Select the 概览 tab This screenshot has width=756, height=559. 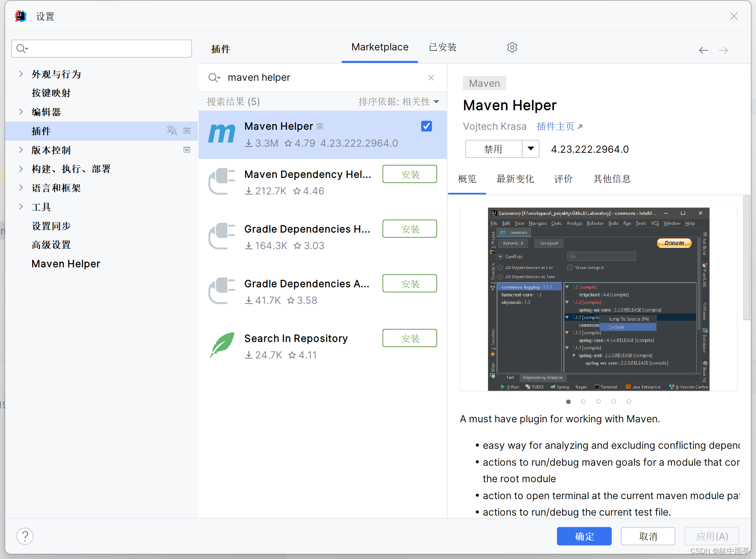(467, 179)
